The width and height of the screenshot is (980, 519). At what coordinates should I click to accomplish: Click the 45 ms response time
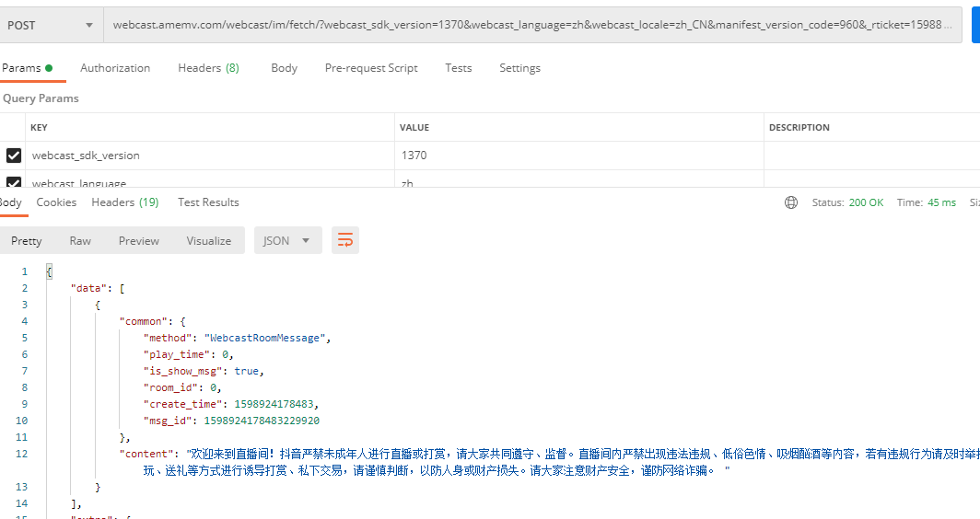941,202
